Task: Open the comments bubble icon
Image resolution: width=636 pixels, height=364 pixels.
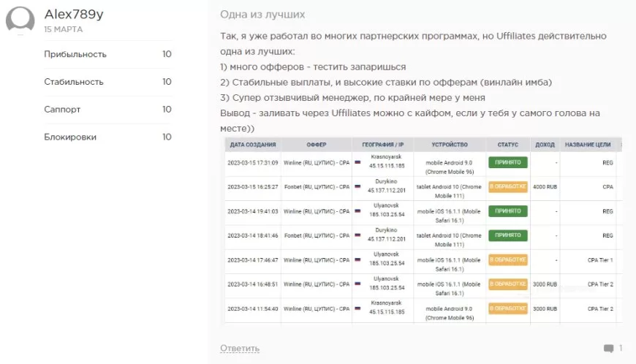Action: tap(608, 348)
